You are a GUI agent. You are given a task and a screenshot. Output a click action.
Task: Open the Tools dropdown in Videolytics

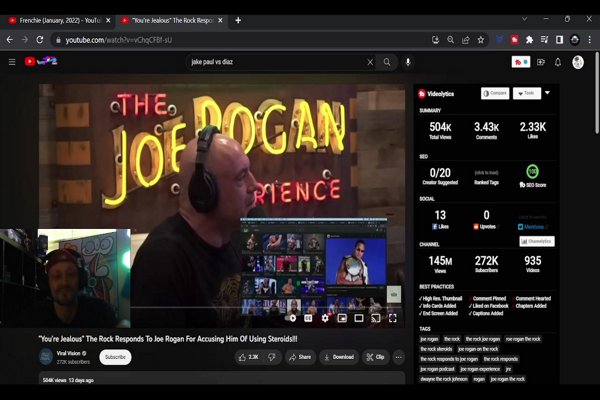[527, 93]
